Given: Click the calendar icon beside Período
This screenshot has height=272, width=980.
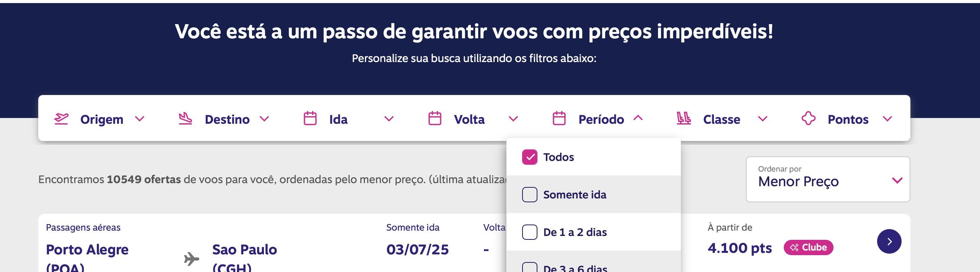Looking at the screenshot, I should 559,119.
